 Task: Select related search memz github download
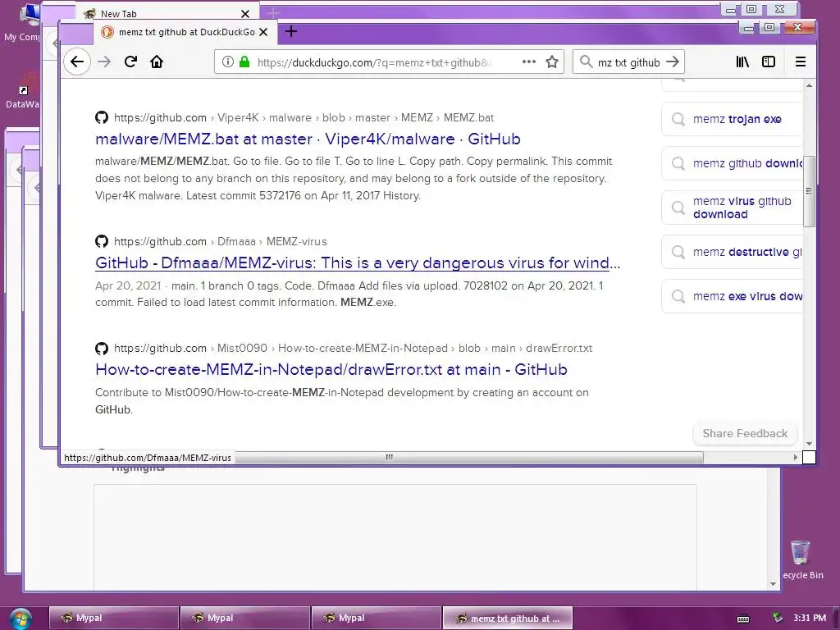click(732, 163)
